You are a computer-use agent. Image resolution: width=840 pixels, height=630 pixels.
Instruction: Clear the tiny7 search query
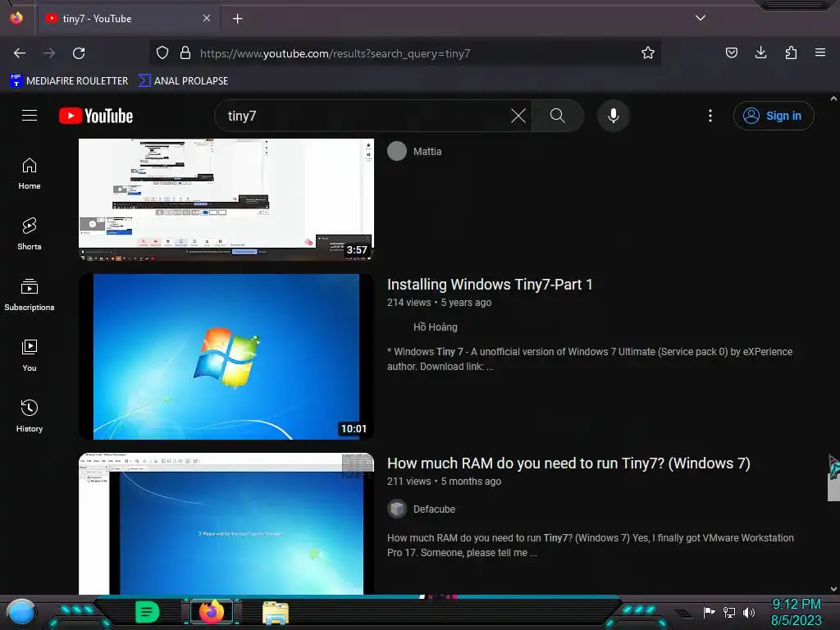pyautogui.click(x=518, y=116)
